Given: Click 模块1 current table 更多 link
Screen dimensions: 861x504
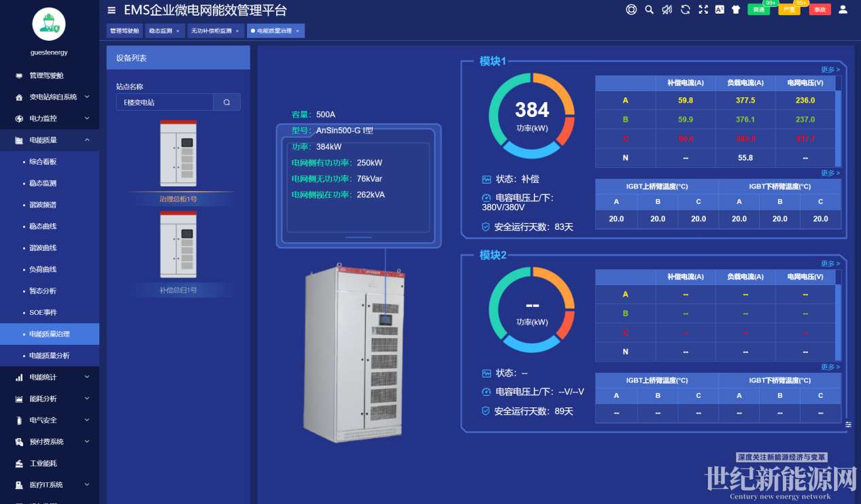Looking at the screenshot, I should click(x=830, y=69).
